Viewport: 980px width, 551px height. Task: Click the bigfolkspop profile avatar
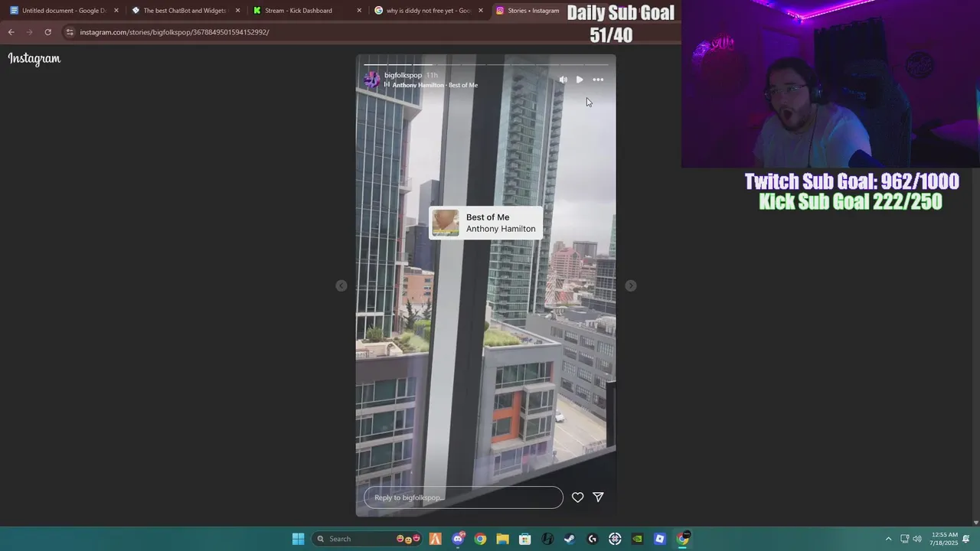tap(372, 80)
